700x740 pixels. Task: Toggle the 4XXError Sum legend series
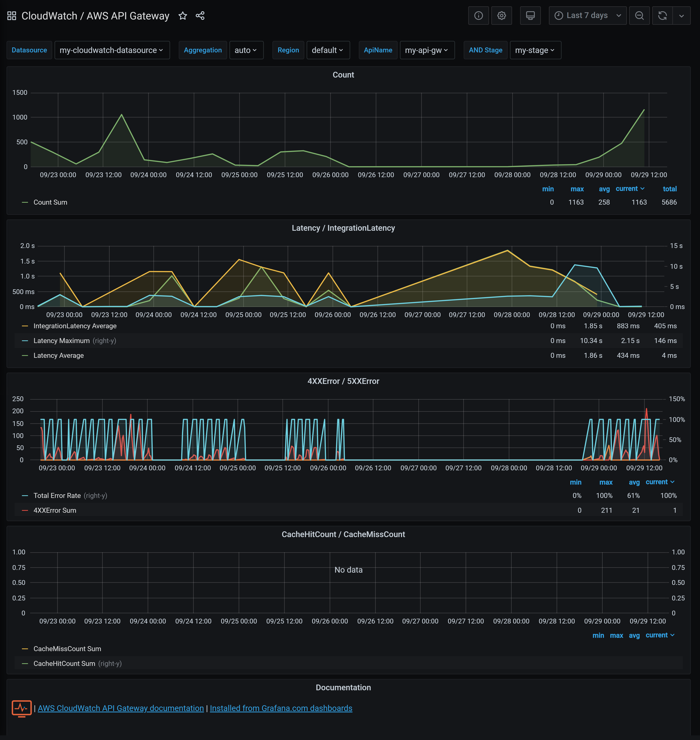55,510
